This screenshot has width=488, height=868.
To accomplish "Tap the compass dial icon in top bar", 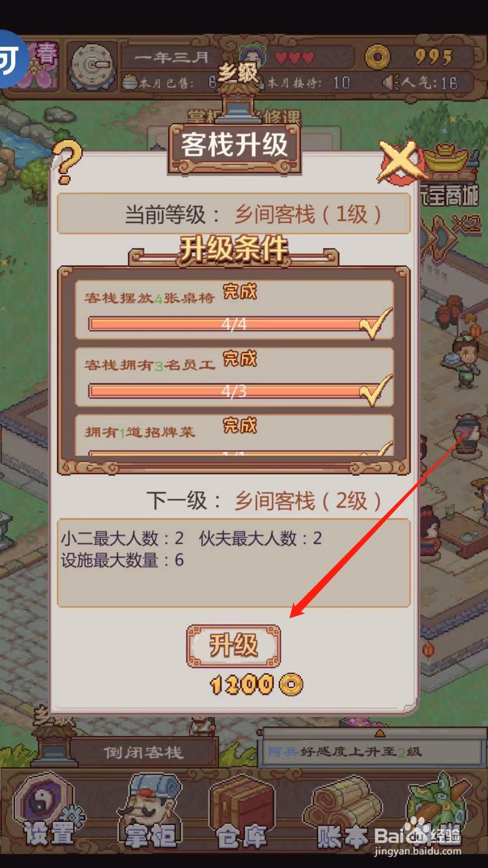I will 92,66.
